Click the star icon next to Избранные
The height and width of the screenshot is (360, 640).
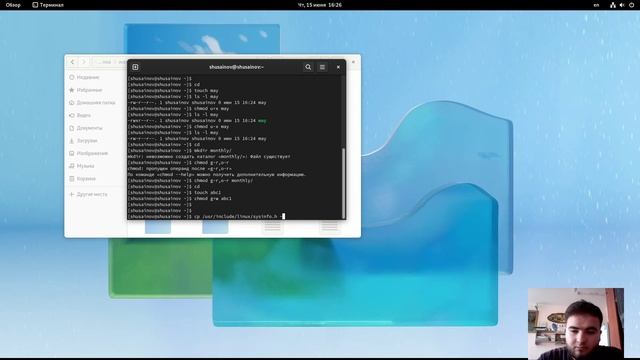[x=72, y=90]
